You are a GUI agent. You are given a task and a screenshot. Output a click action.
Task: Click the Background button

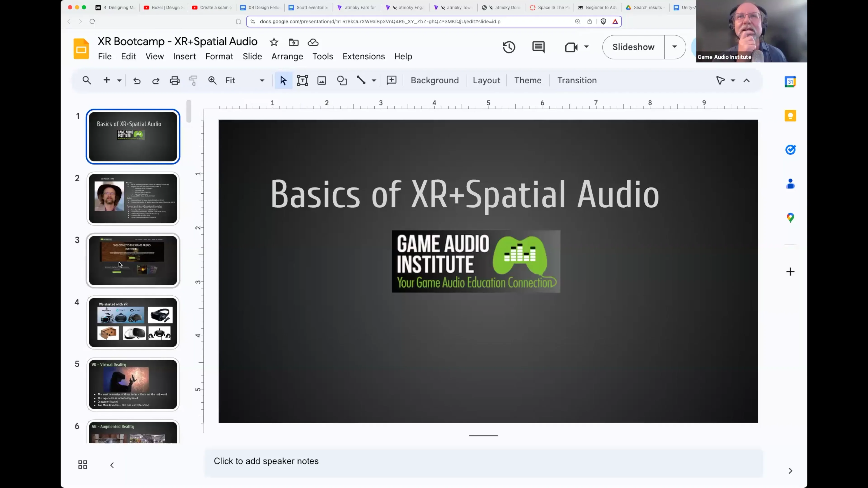pyautogui.click(x=434, y=80)
